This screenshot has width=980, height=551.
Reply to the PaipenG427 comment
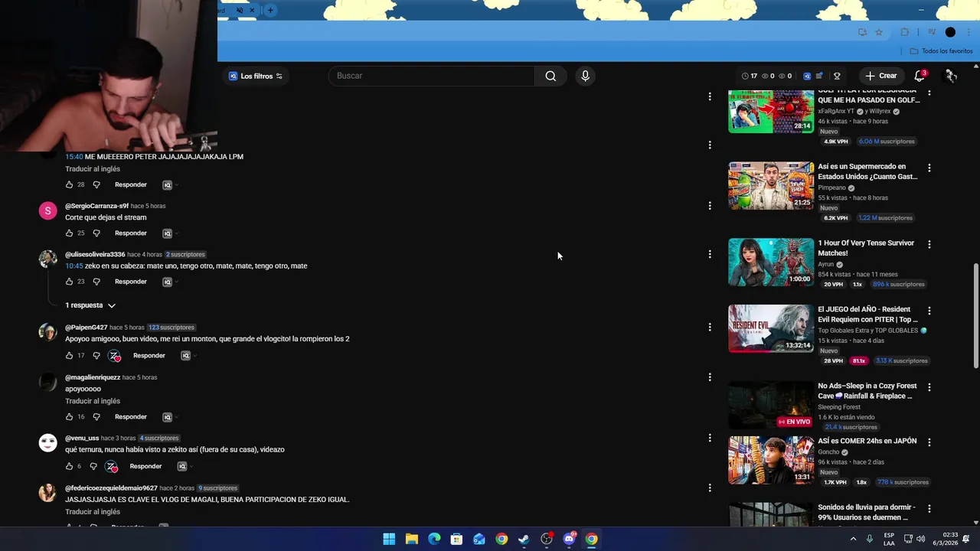click(149, 355)
